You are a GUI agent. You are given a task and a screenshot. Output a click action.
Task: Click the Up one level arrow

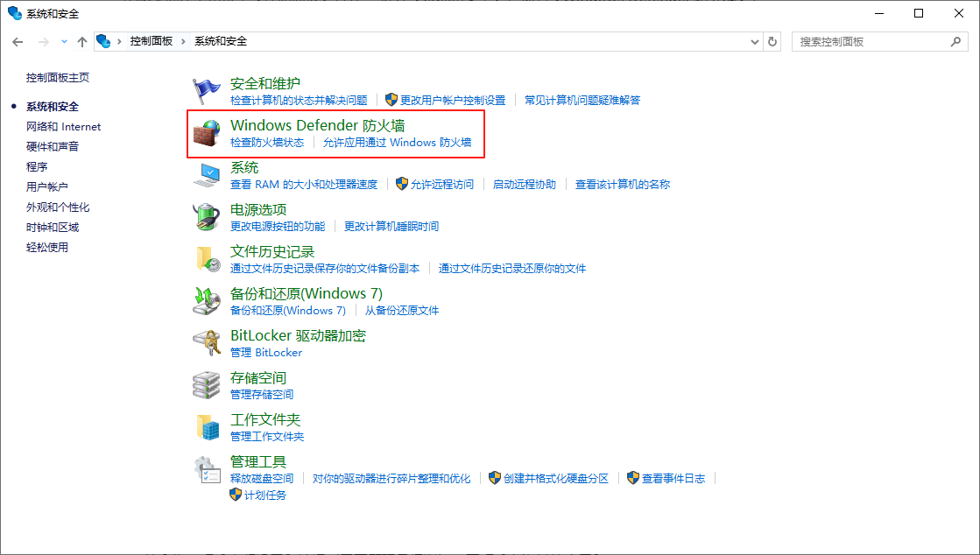[81, 42]
